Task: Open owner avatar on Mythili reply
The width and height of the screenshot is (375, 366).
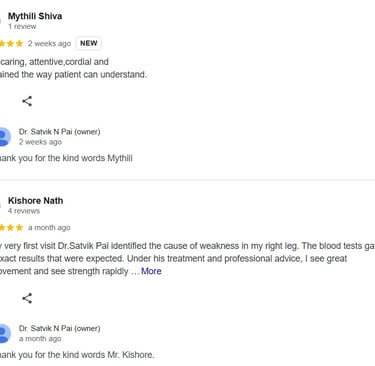Action: click(x=4, y=137)
